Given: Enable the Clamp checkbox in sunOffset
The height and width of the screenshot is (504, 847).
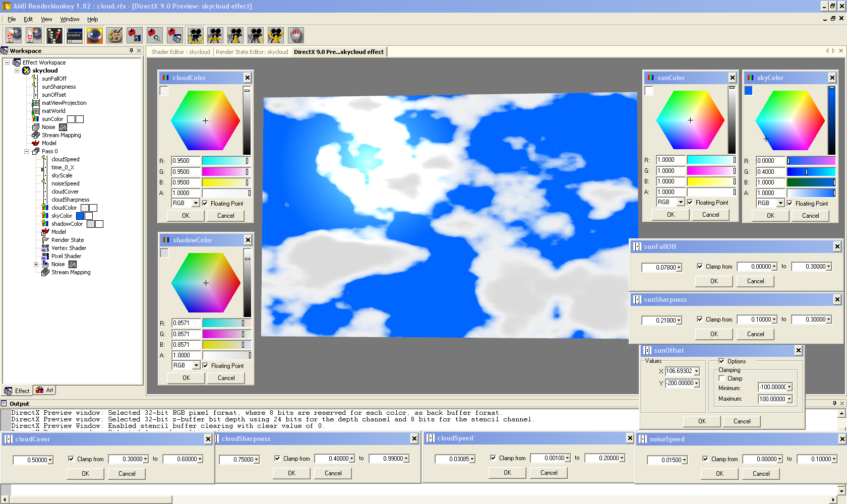Looking at the screenshot, I should tap(721, 379).
